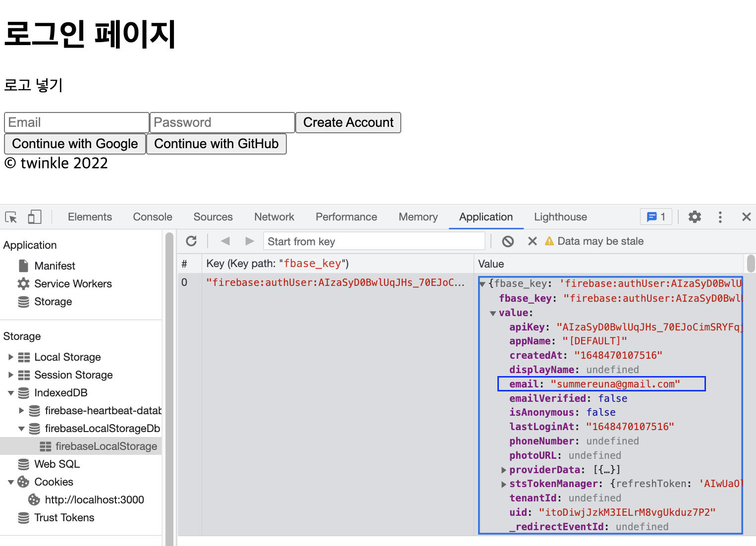Open the issues counter badge
The height and width of the screenshot is (546, 756).
(656, 217)
